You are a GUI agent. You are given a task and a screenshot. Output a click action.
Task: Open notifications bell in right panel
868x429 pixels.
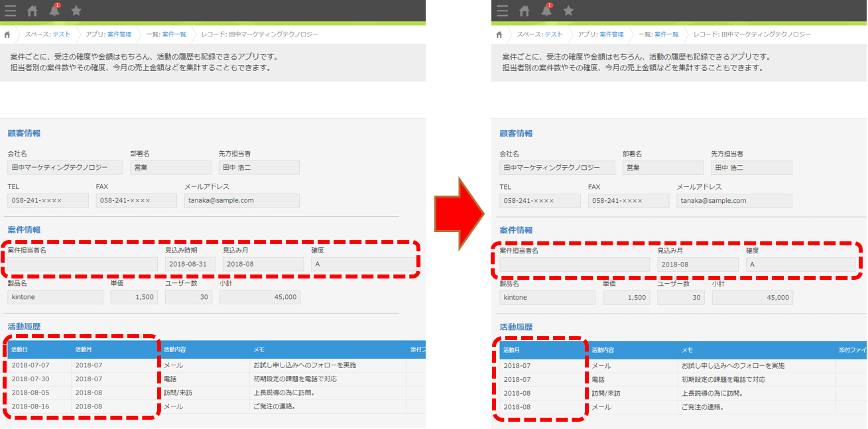[x=546, y=11]
